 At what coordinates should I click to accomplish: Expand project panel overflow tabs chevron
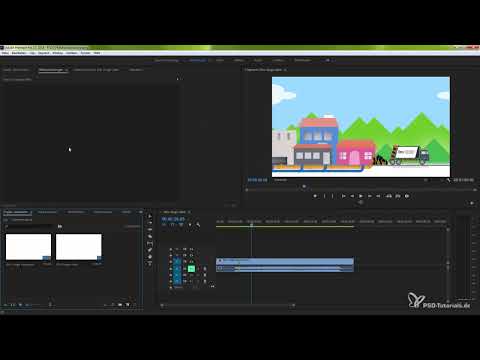[x=140, y=212]
